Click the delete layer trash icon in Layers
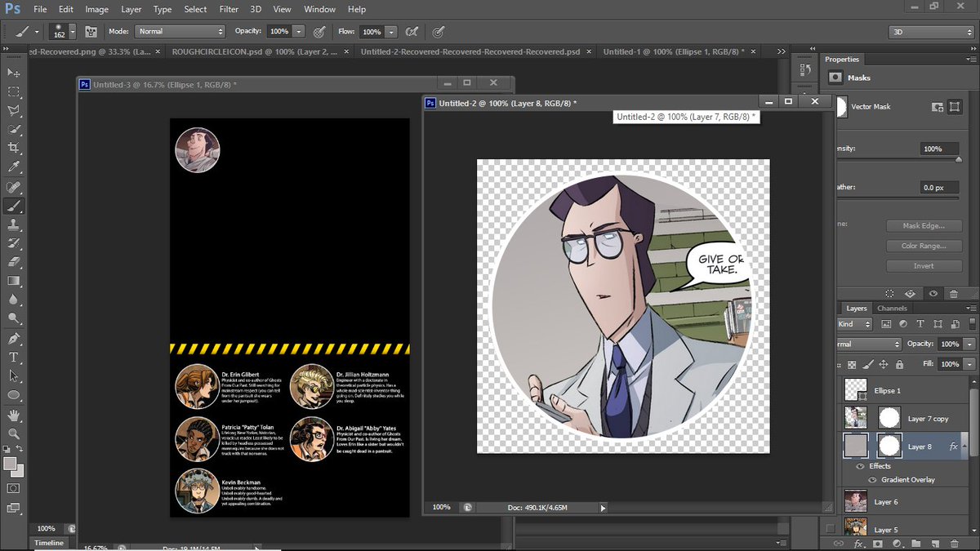The image size is (980, 551). coord(953,544)
